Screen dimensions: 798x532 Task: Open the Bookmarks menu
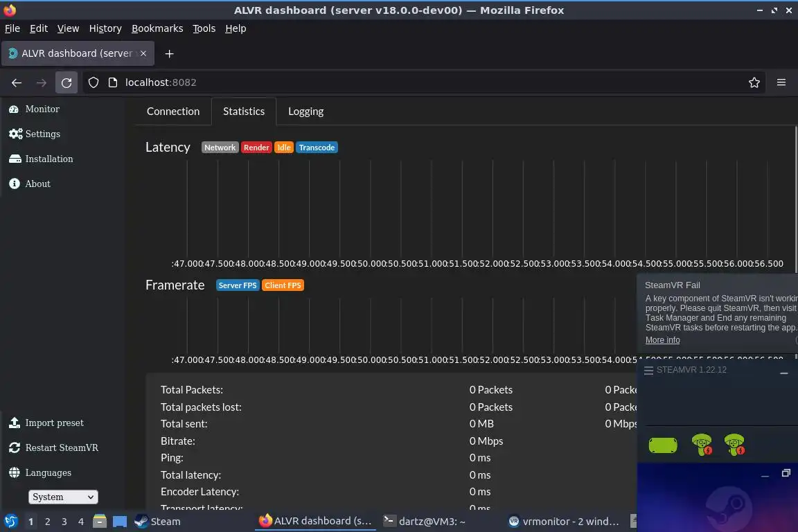(x=157, y=28)
